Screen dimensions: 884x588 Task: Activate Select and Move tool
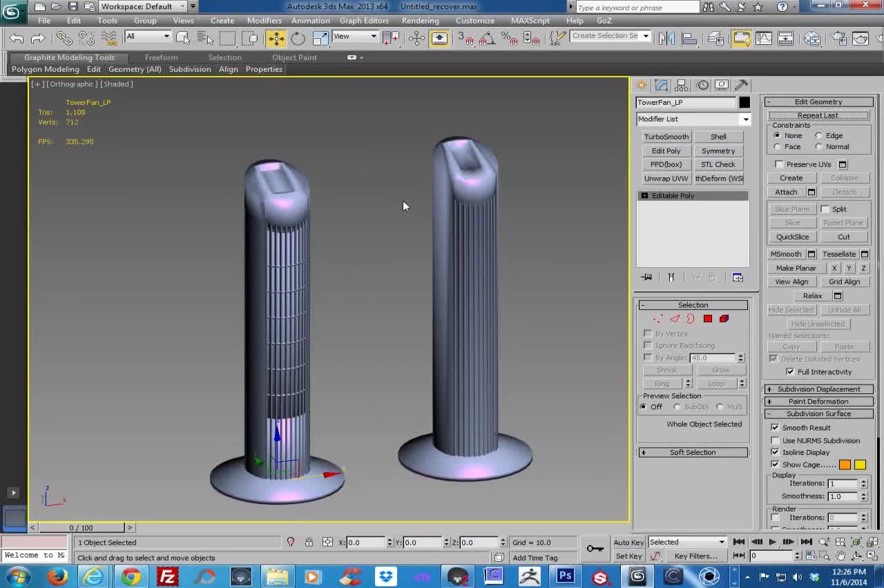point(276,39)
